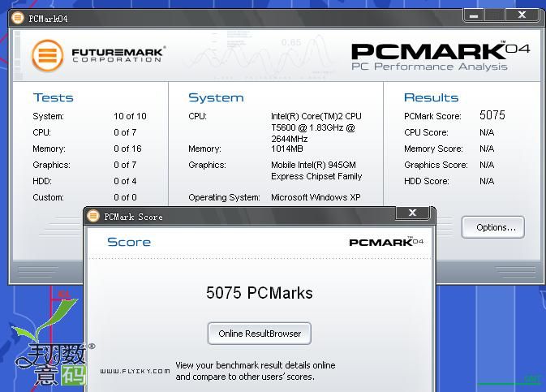
Task: Click the Online ResultBrowser button
Action: tap(260, 334)
